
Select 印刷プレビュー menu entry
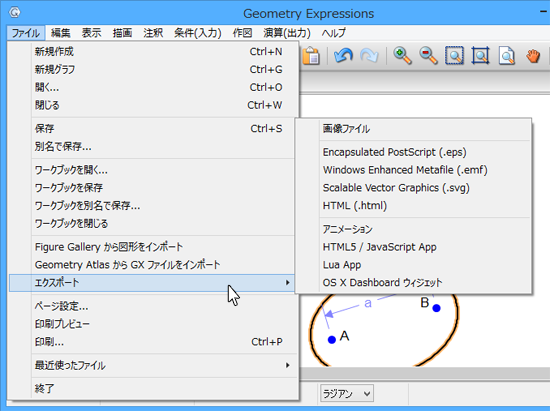62,324
